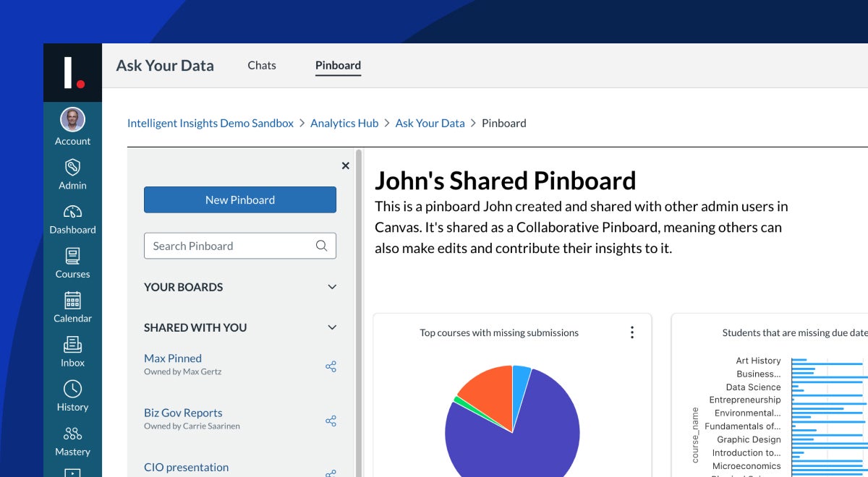Click the Search Pinboard input field
868x477 pixels.
click(231, 246)
